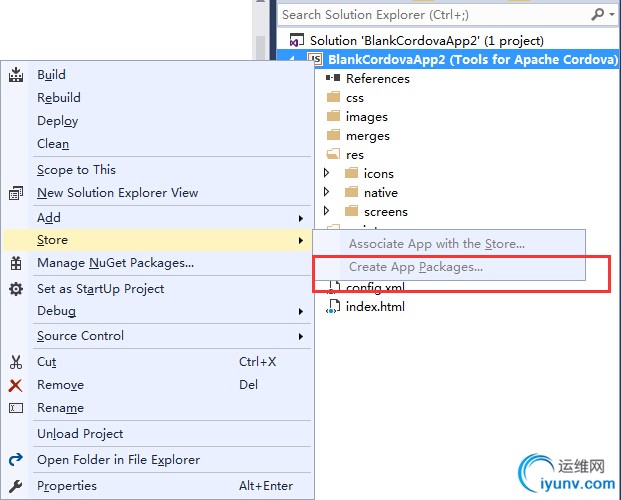This screenshot has width=621, height=500.
Task: Click the scissors Cut icon
Action: [x=16, y=362]
